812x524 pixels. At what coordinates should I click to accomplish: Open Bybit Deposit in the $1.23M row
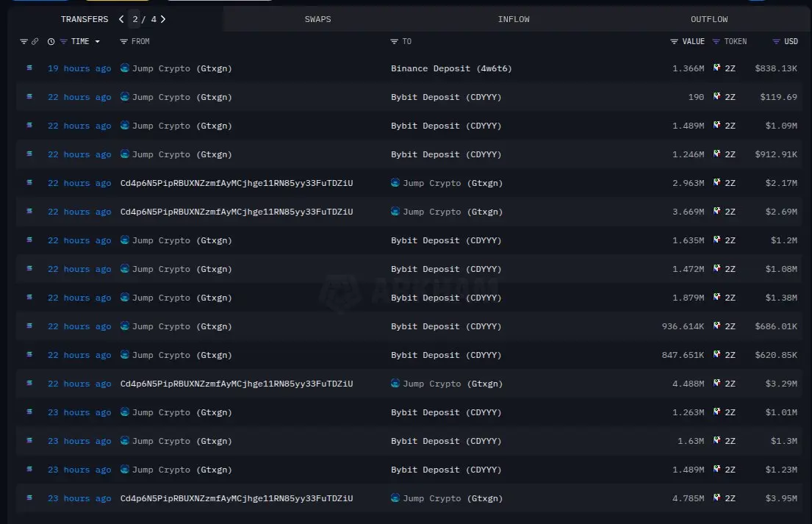click(446, 470)
